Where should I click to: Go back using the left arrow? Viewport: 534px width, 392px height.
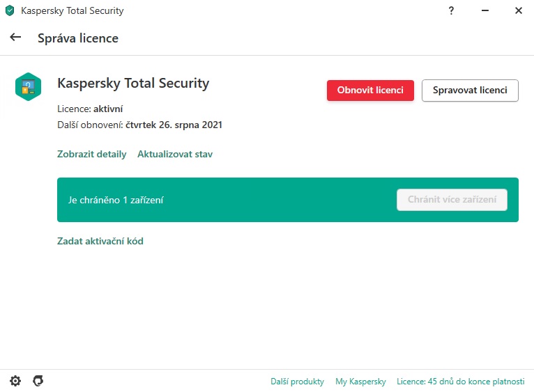coord(15,37)
